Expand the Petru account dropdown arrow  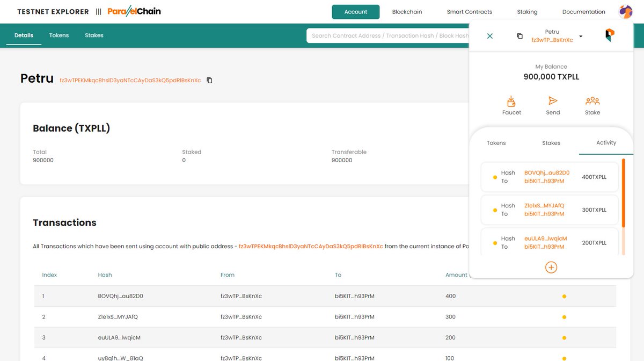click(x=581, y=37)
